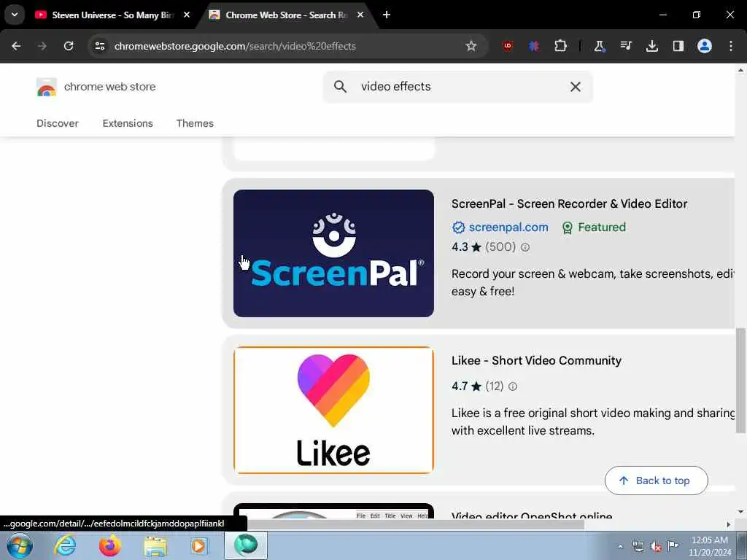747x560 pixels.
Task: Open ScreenPal Screen Recorder & Video Editor title
Action: pyautogui.click(x=569, y=204)
